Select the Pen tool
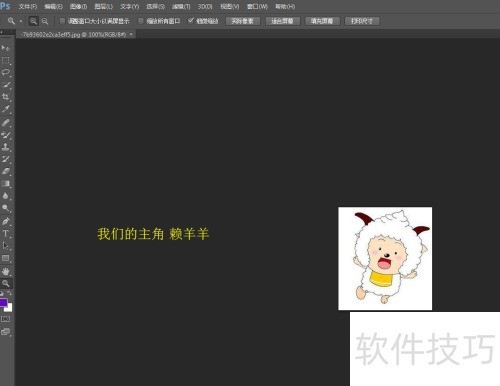500x386 pixels. click(x=6, y=221)
